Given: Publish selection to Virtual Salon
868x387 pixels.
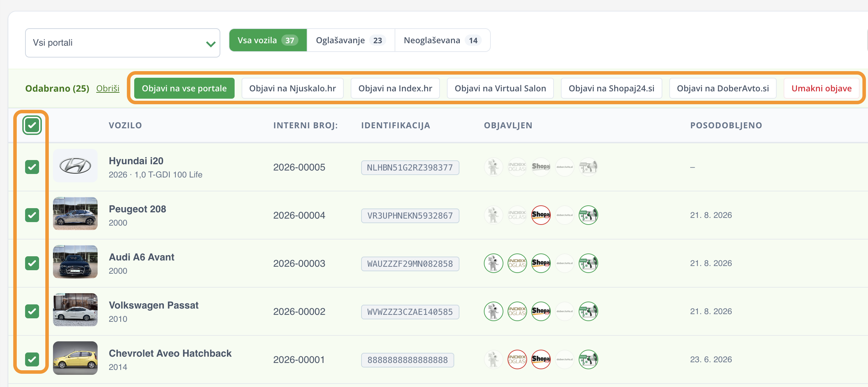Looking at the screenshot, I should click(x=500, y=89).
